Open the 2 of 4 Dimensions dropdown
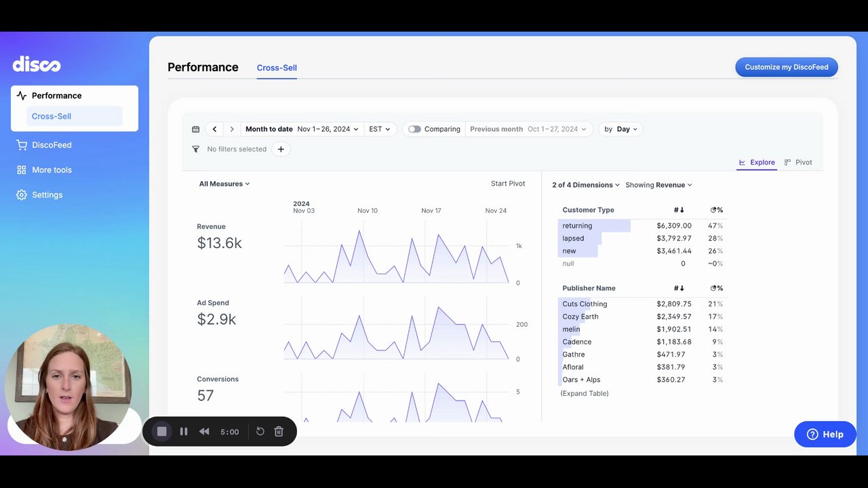This screenshot has width=868, height=488. (x=586, y=185)
